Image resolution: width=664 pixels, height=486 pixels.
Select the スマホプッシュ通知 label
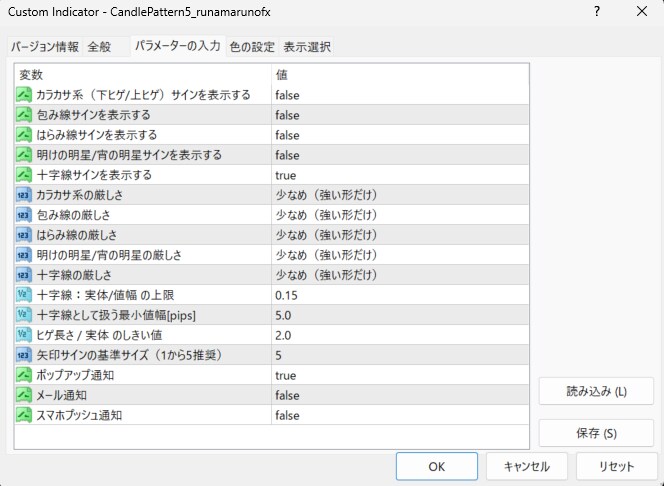pyautogui.click(x=79, y=415)
